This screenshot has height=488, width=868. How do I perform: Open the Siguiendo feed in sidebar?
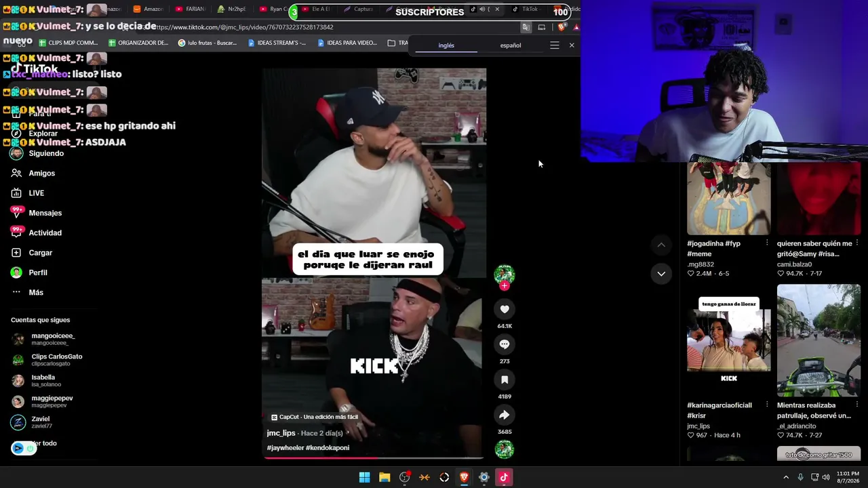coord(37,153)
